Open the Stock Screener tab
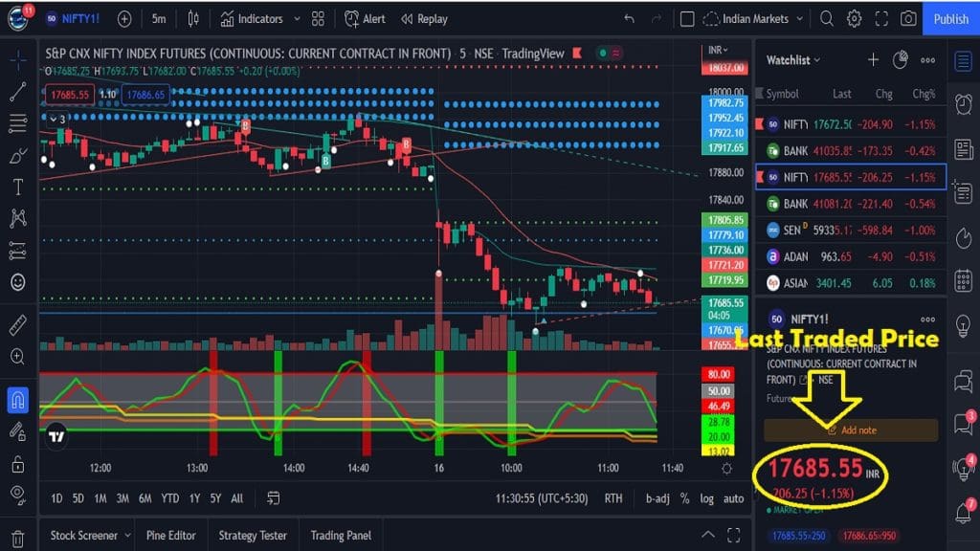 coord(91,536)
